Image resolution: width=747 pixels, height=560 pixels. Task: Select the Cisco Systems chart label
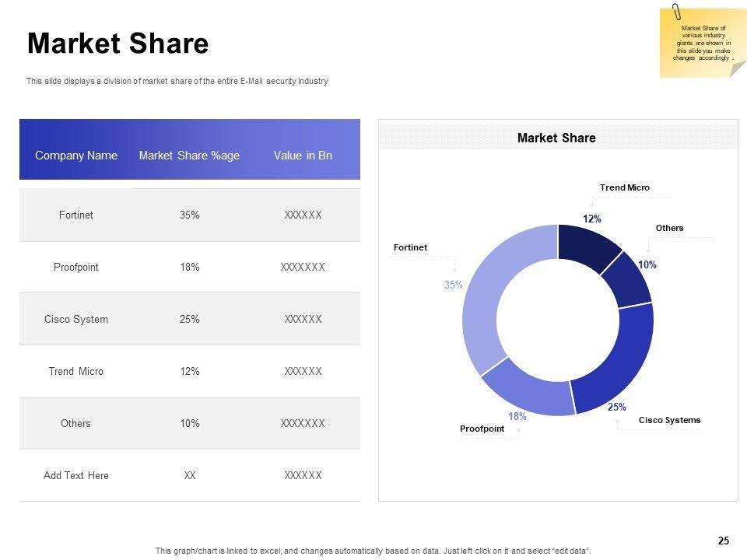pyautogui.click(x=669, y=420)
